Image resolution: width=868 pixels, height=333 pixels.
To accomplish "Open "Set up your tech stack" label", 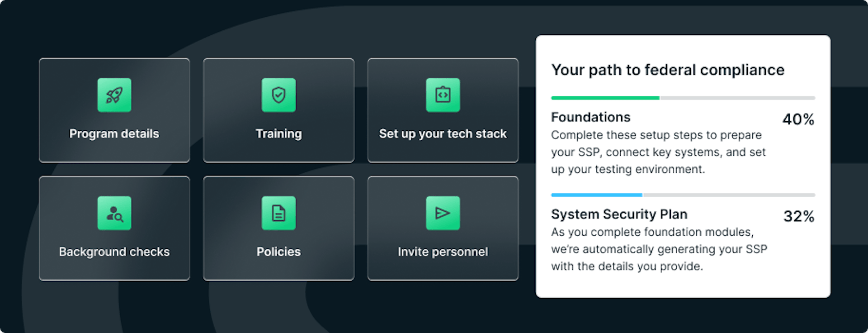I will pyautogui.click(x=443, y=134).
